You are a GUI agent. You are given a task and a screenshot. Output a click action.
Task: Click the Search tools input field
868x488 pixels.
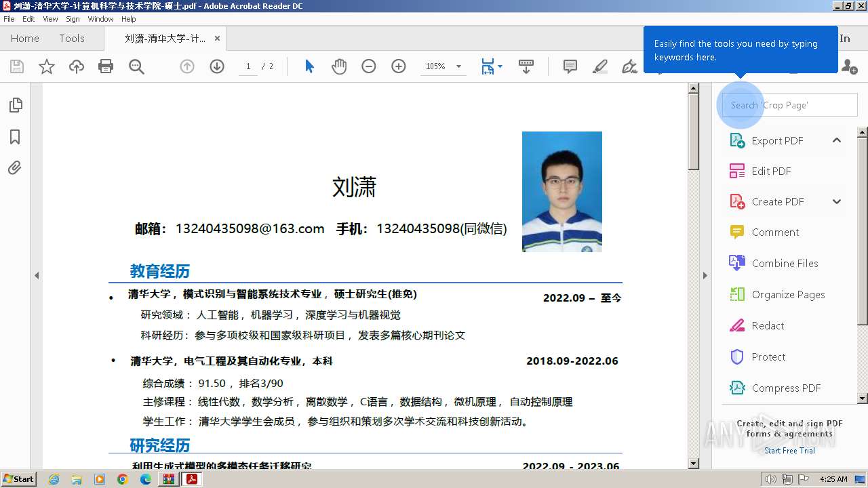pyautogui.click(x=789, y=105)
